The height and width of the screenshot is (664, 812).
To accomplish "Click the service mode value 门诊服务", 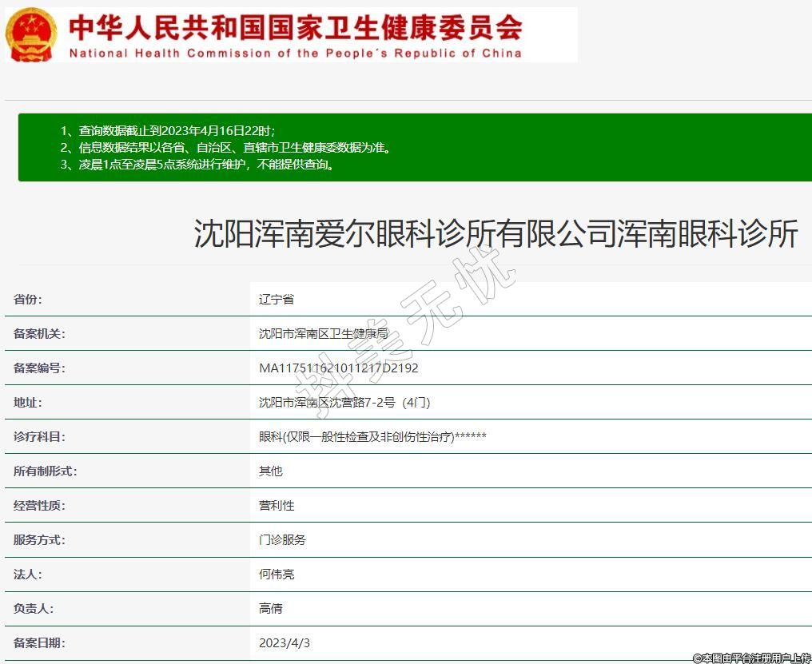I will coord(282,540).
